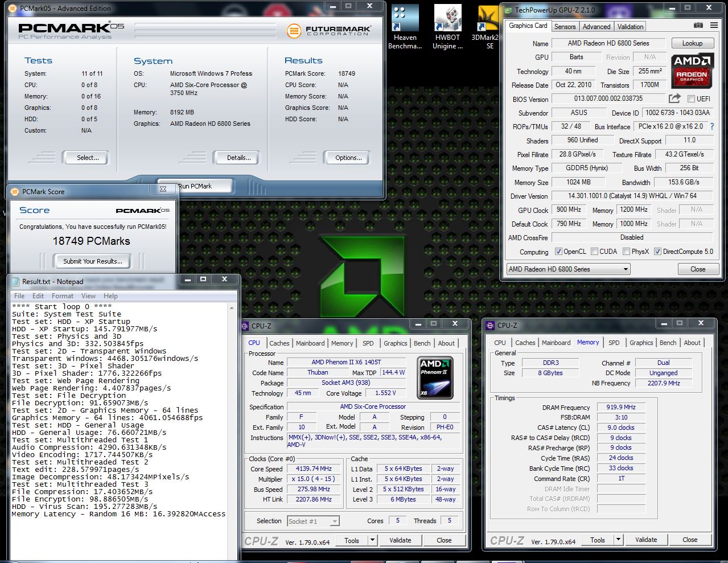Open Caches tab in left CPU-Z window
The width and height of the screenshot is (728, 563).
(x=279, y=343)
